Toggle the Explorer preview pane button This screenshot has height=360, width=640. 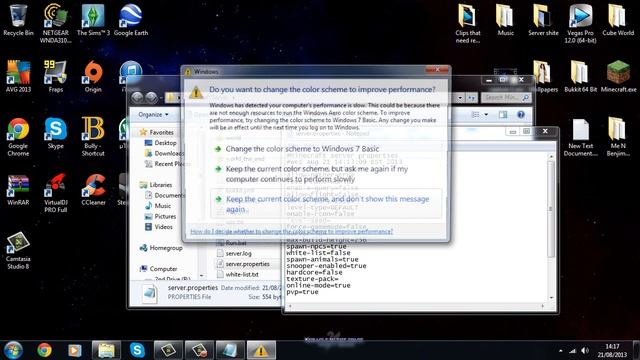click(x=503, y=115)
